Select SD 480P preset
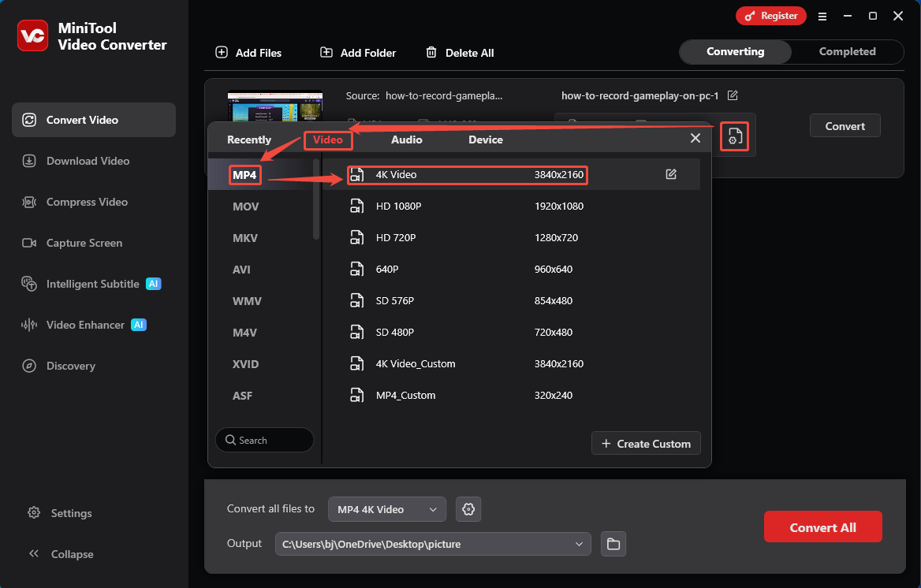 tap(512, 333)
